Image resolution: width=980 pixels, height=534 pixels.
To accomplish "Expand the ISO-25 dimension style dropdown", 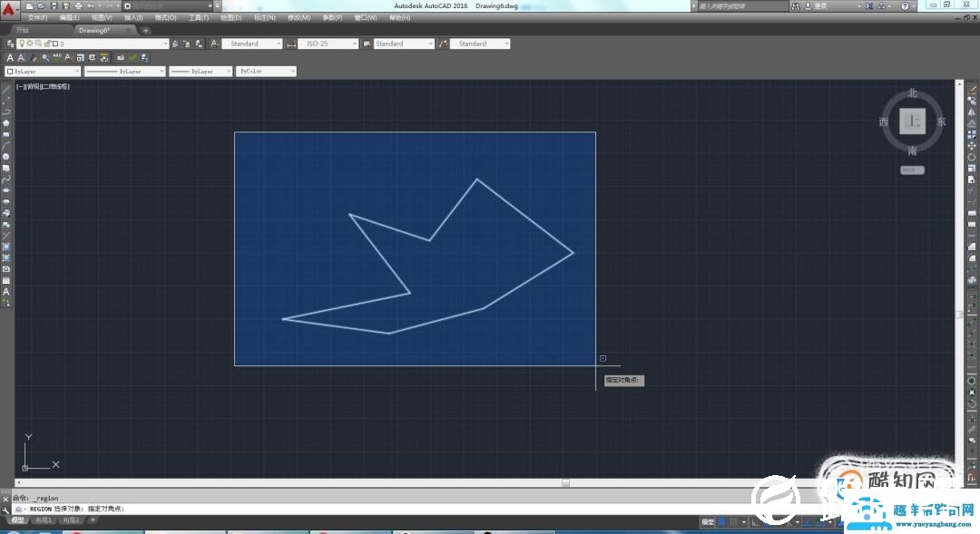I will tap(327, 44).
